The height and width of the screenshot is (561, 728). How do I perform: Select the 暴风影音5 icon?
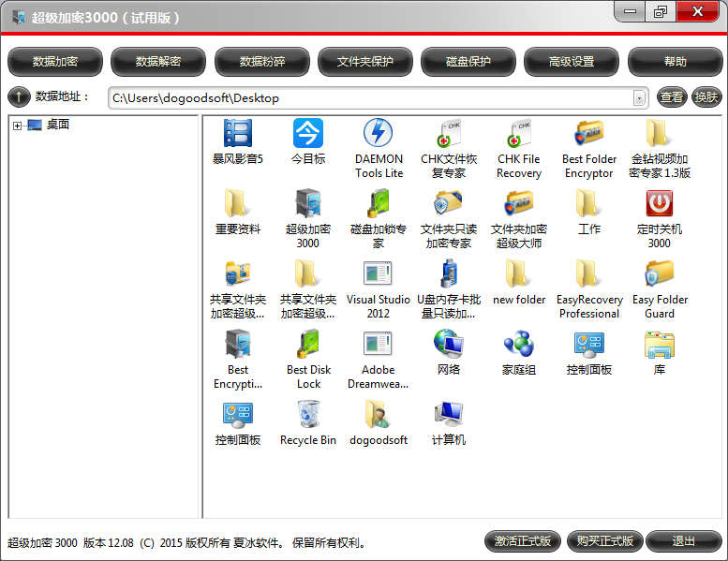238,134
